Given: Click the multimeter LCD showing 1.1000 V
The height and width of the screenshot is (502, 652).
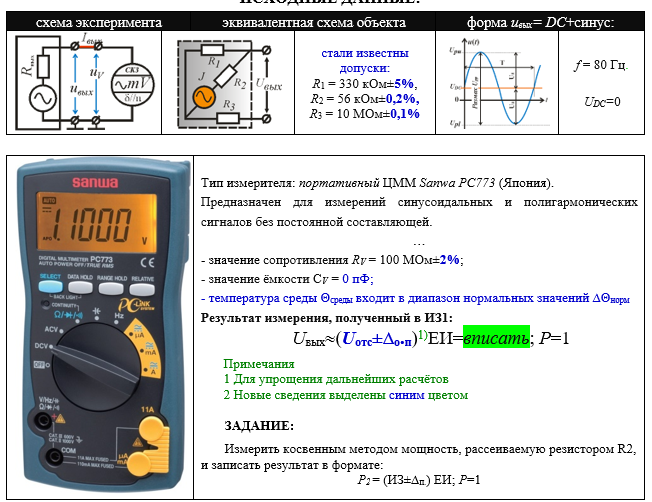Looking at the screenshot, I should tap(96, 222).
